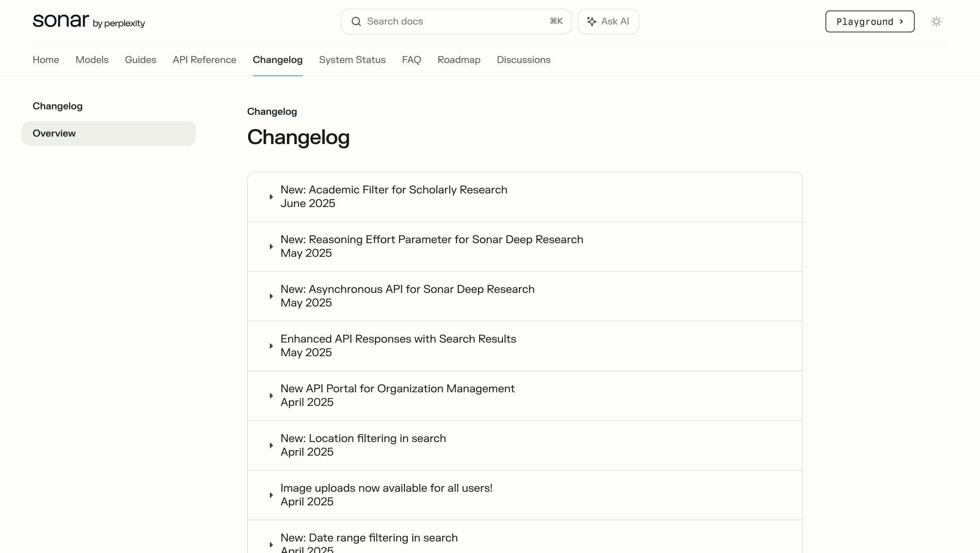Expand Image uploads now available entry
The image size is (980, 553).
[386, 494]
